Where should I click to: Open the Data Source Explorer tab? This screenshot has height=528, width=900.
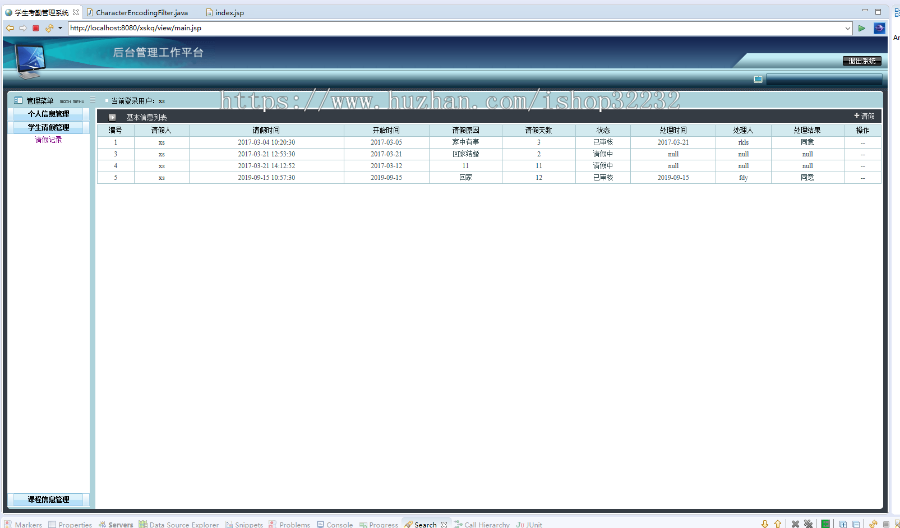179,524
